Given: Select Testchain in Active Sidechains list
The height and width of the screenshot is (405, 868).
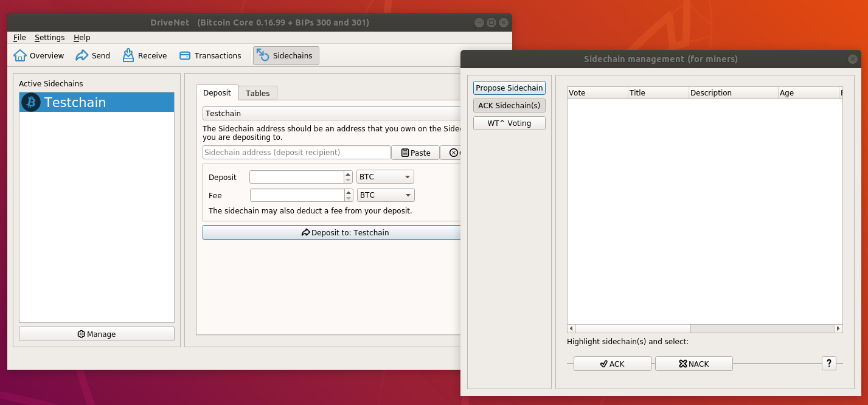Looking at the screenshot, I should 97,102.
